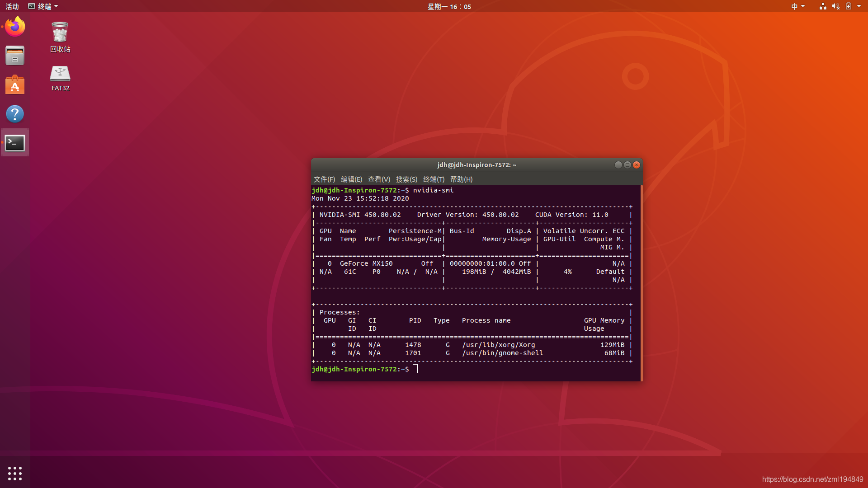
Task: Open FAT32 drive
Action: 59,76
